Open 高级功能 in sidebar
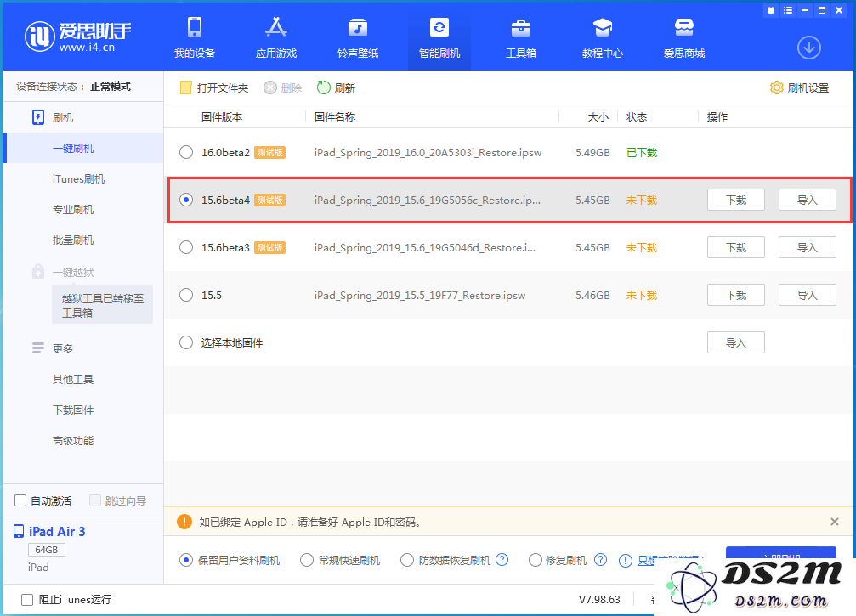 73,440
